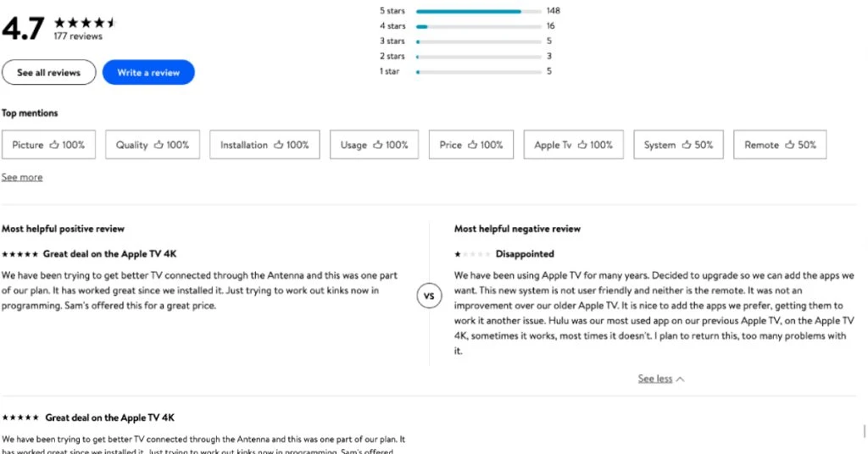Click the VS comparison circle badge

coord(429,296)
